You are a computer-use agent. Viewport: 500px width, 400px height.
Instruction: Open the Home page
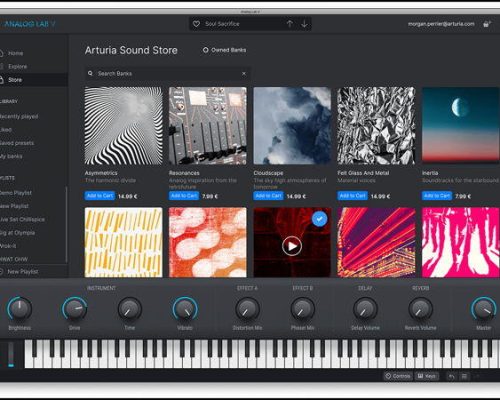pyautogui.click(x=15, y=53)
